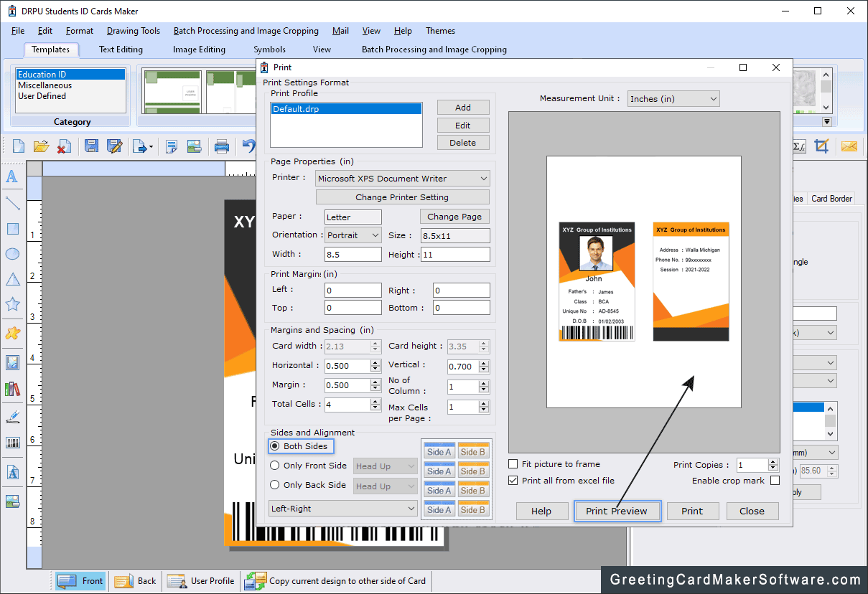Click the crop tool icon in top-right toolbar

[x=821, y=146]
